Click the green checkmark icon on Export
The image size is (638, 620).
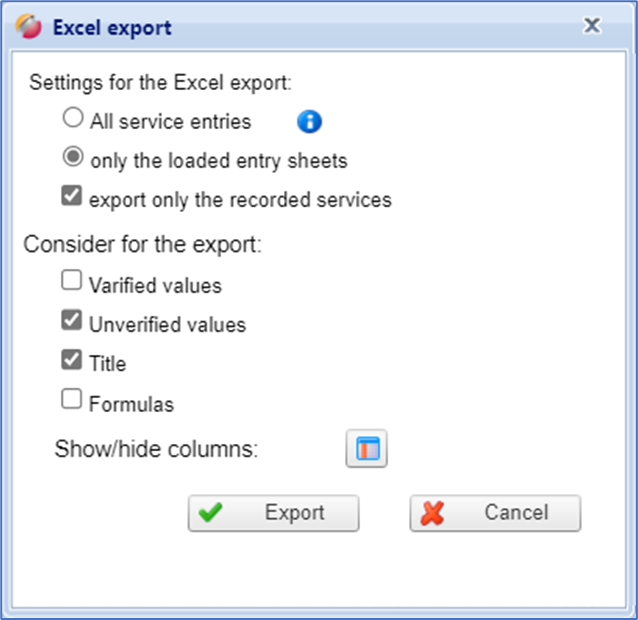[x=210, y=513]
